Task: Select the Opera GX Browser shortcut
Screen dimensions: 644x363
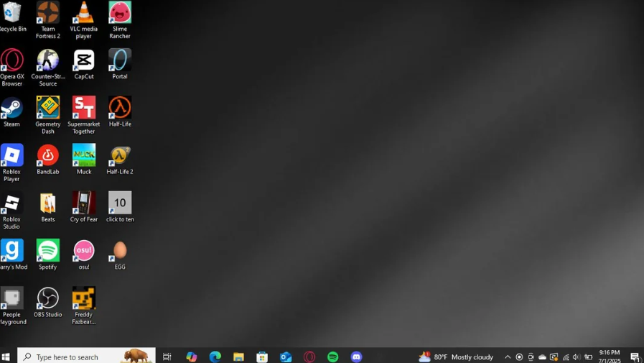Action: tap(12, 68)
